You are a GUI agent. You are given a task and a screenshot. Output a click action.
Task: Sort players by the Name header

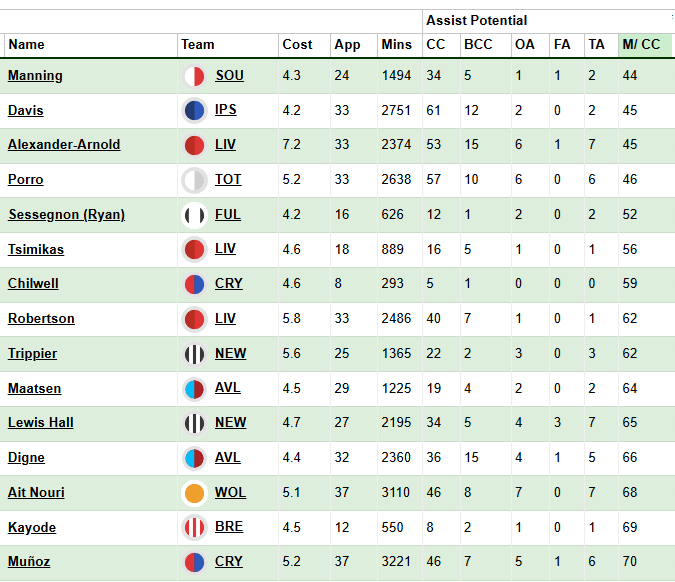click(x=27, y=45)
